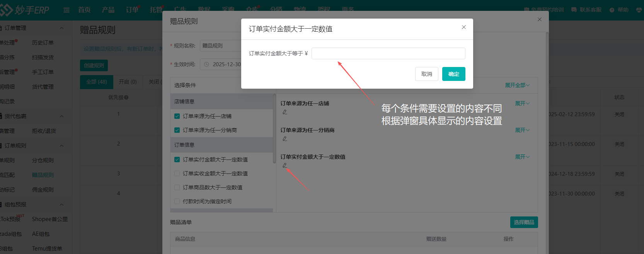Switch to 全部 (48) tab

pos(97,82)
